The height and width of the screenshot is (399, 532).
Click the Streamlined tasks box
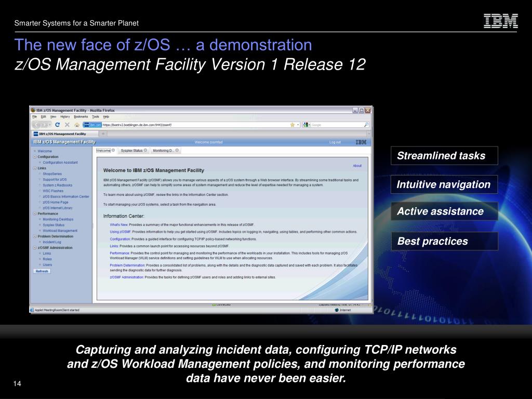(445, 156)
